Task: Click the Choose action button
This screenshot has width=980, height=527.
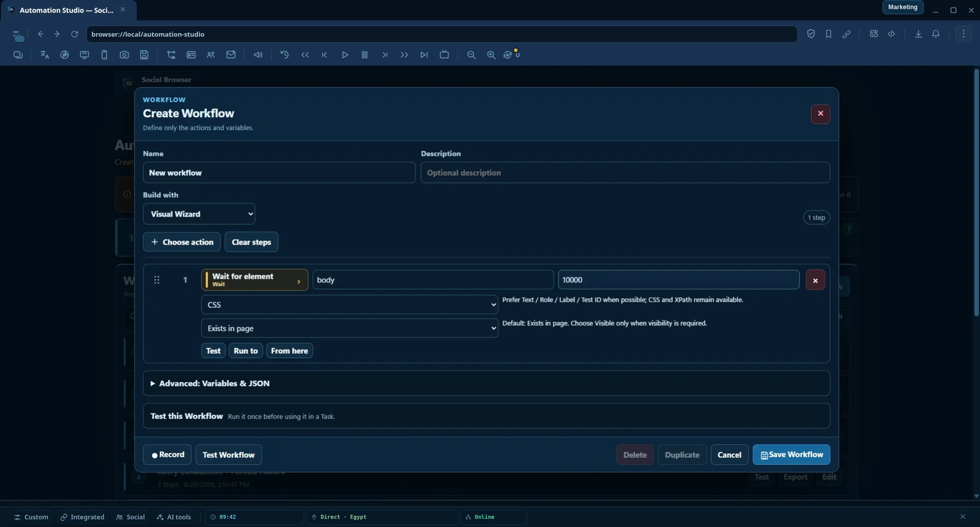Action: [x=182, y=242]
